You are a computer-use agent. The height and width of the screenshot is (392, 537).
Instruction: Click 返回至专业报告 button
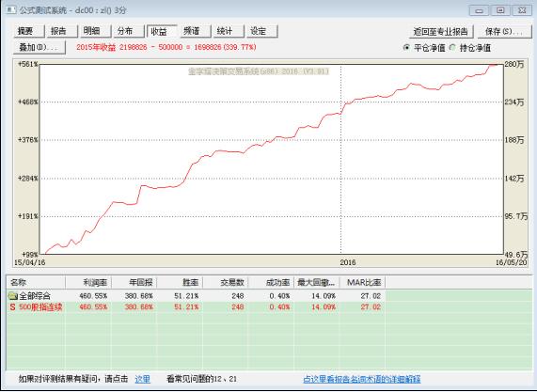click(441, 32)
